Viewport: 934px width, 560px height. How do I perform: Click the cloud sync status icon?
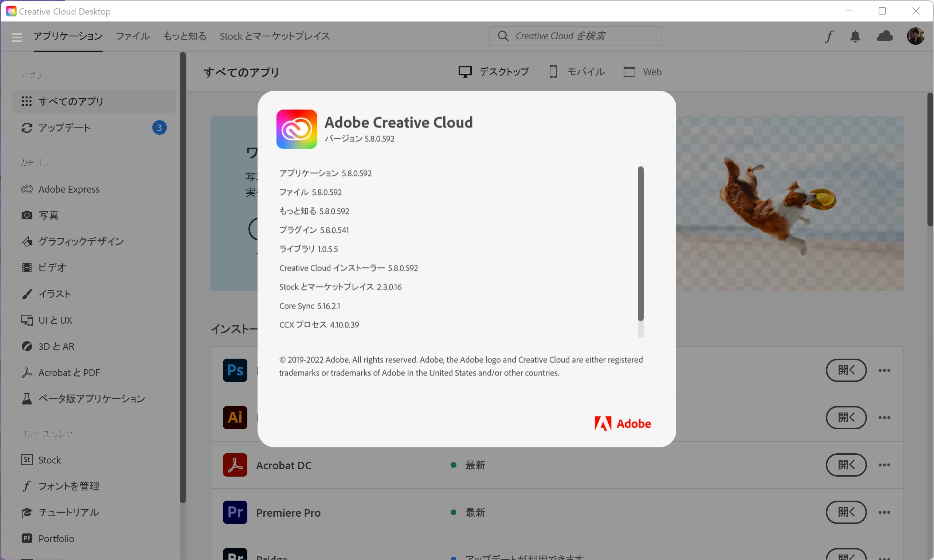click(x=884, y=36)
